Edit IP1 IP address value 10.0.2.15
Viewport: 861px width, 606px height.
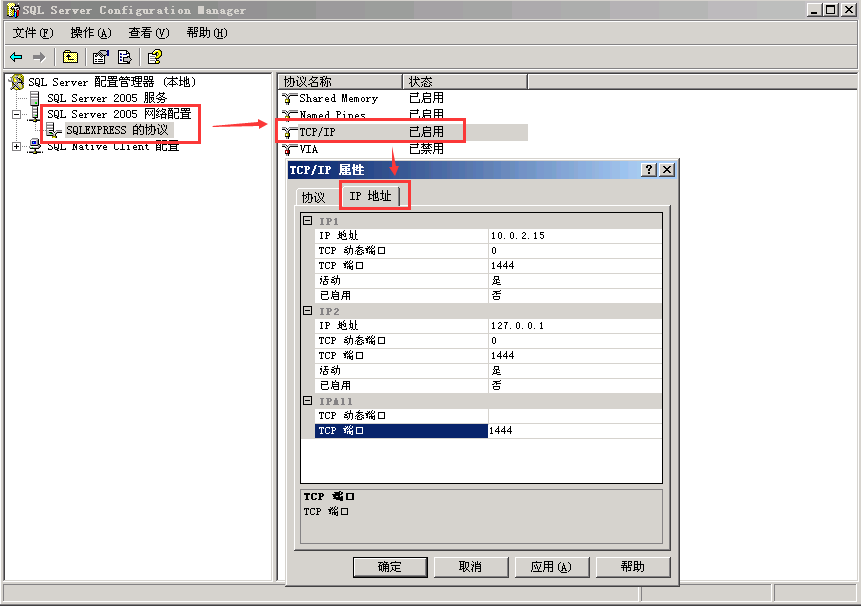click(575, 235)
